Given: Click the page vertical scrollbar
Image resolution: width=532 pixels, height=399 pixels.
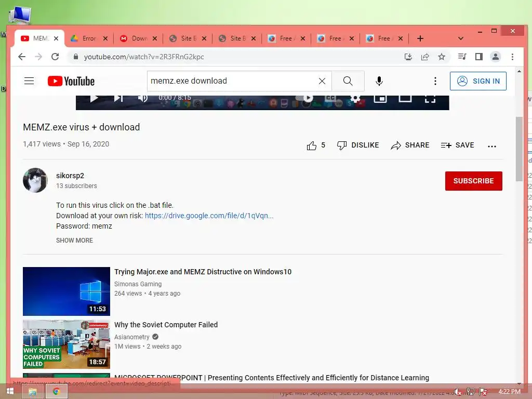Looking at the screenshot, I should click(x=519, y=149).
